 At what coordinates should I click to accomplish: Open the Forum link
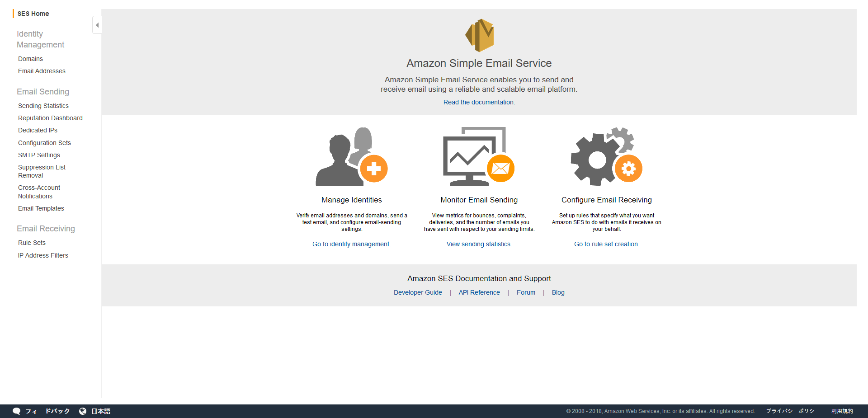pyautogui.click(x=526, y=292)
